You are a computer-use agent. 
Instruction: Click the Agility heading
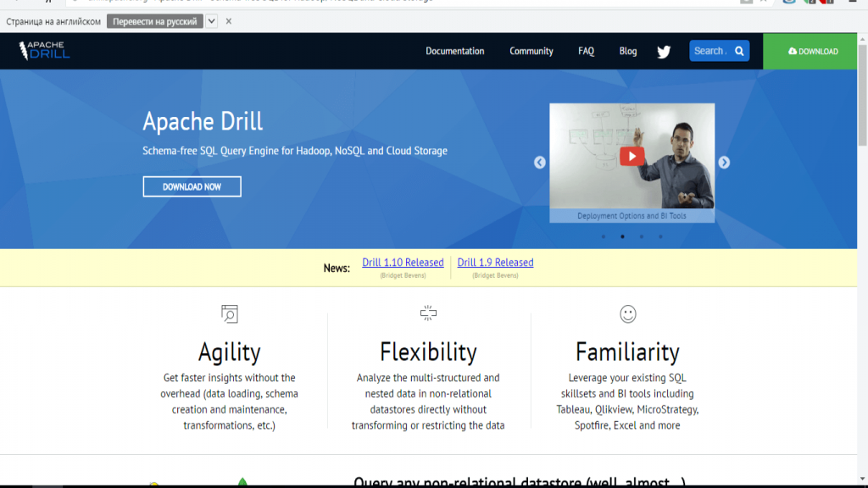pos(229,352)
